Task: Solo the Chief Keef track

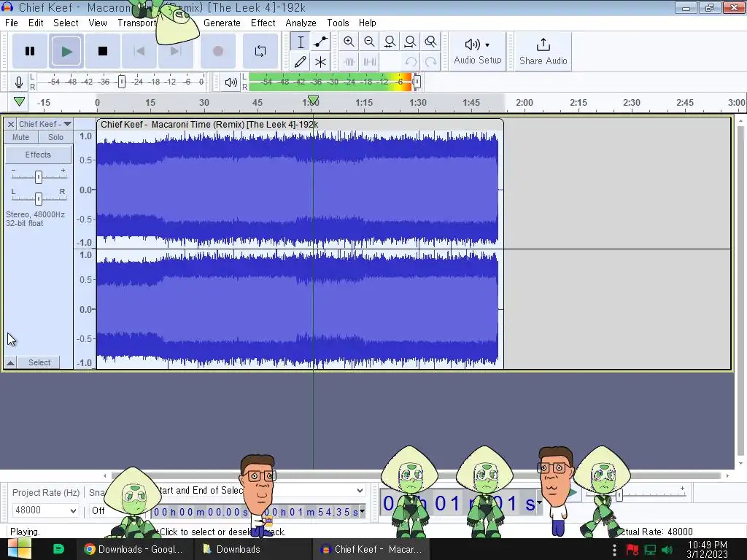Action: coord(55,137)
